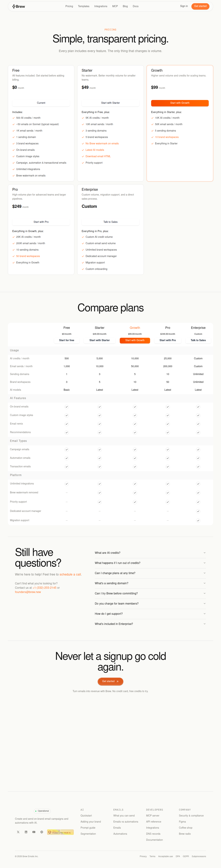This screenshot has height=868, width=221.
Task: Open the YouTube icon in the footer
Action: pyautogui.click(x=34, y=832)
